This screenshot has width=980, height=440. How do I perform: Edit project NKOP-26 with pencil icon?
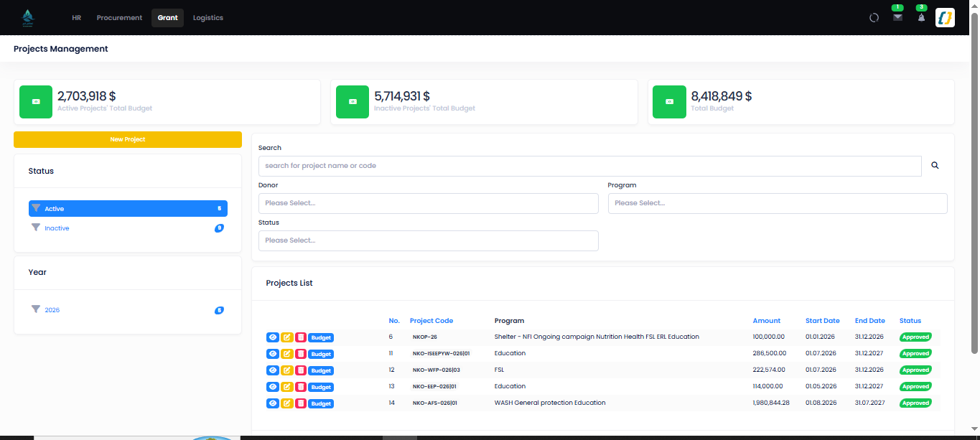point(287,337)
